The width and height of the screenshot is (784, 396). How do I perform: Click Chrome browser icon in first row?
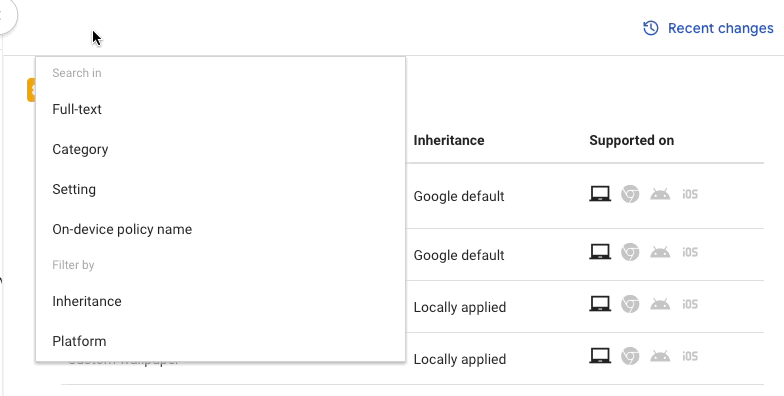(630, 194)
